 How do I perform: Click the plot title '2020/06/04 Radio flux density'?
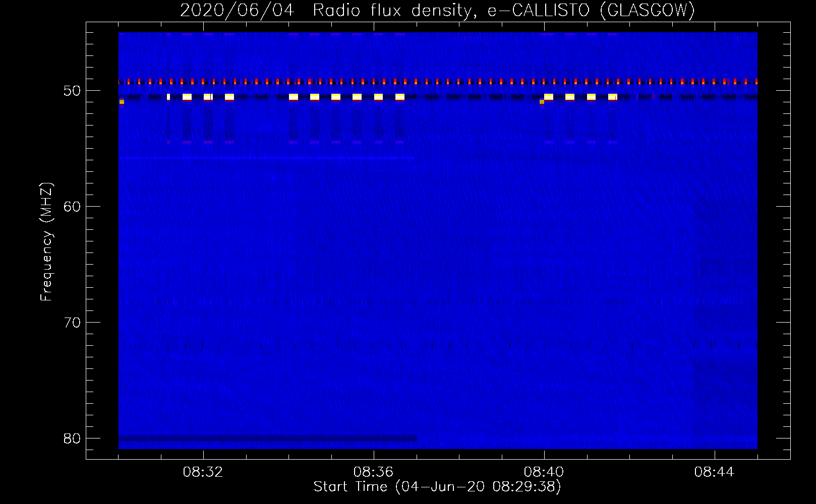(x=329, y=11)
